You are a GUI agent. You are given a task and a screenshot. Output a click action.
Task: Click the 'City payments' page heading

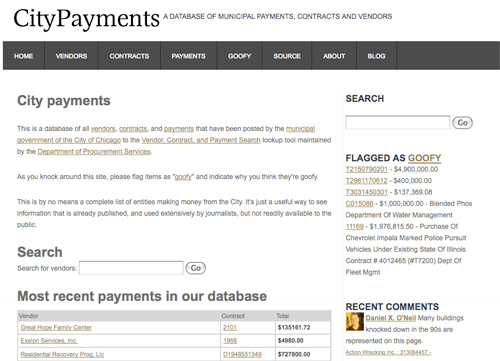point(64,101)
